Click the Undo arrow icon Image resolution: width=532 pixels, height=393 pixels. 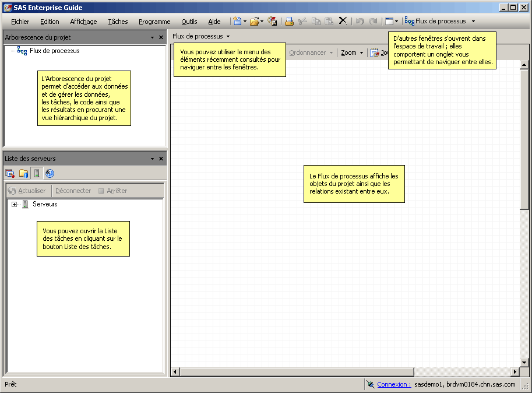click(x=360, y=22)
